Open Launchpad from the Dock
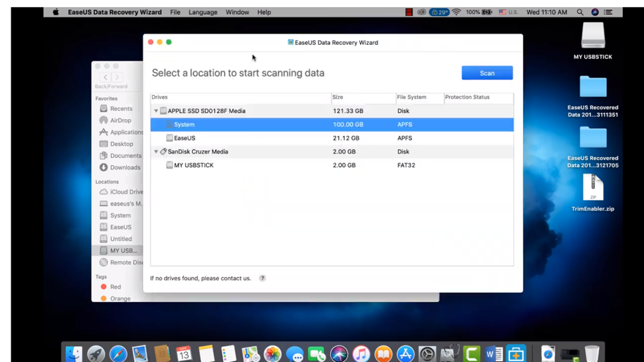Image resolution: width=644 pixels, height=362 pixels. point(96,354)
